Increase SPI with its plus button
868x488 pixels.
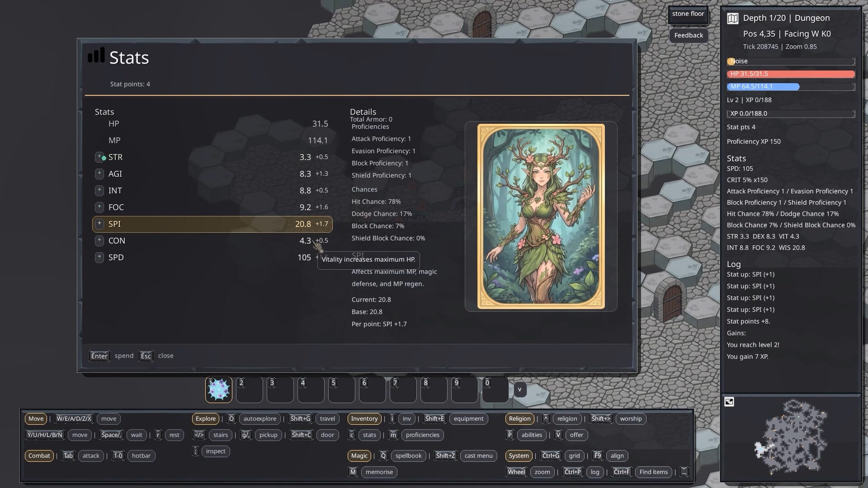click(x=99, y=224)
